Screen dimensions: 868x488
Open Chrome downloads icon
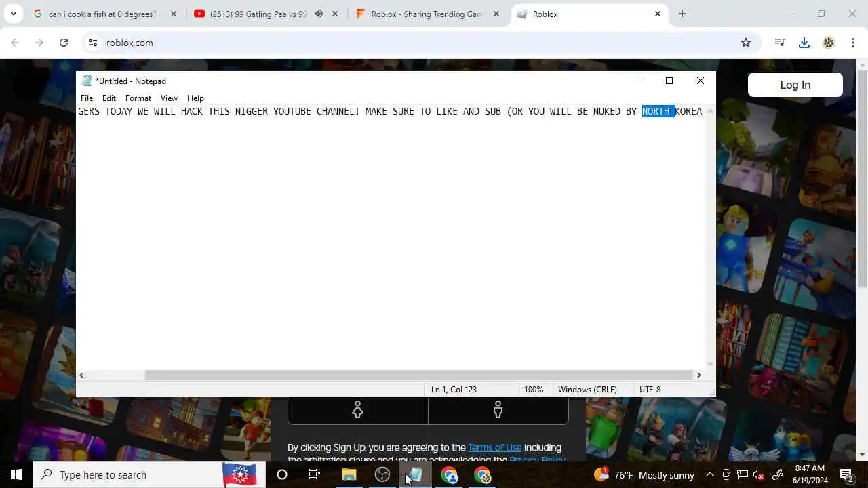point(804,43)
